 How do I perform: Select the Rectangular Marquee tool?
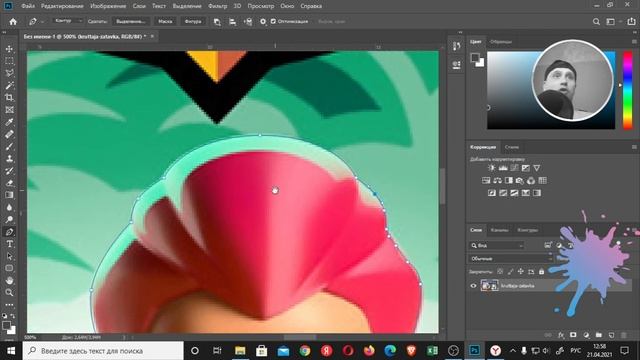[9, 61]
